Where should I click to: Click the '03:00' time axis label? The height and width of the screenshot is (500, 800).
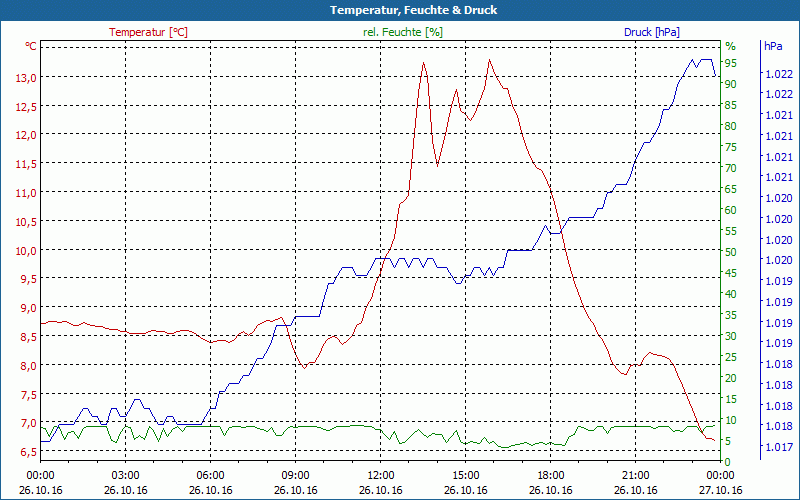coord(126,476)
